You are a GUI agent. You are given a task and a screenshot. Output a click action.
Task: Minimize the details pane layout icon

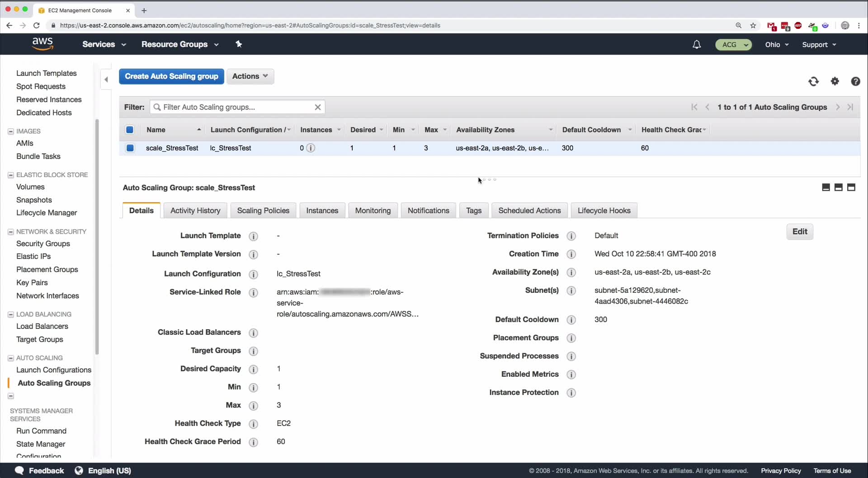(826, 187)
